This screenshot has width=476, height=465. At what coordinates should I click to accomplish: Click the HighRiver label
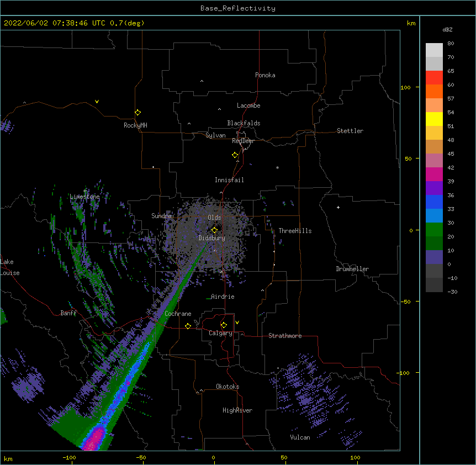[237, 410]
